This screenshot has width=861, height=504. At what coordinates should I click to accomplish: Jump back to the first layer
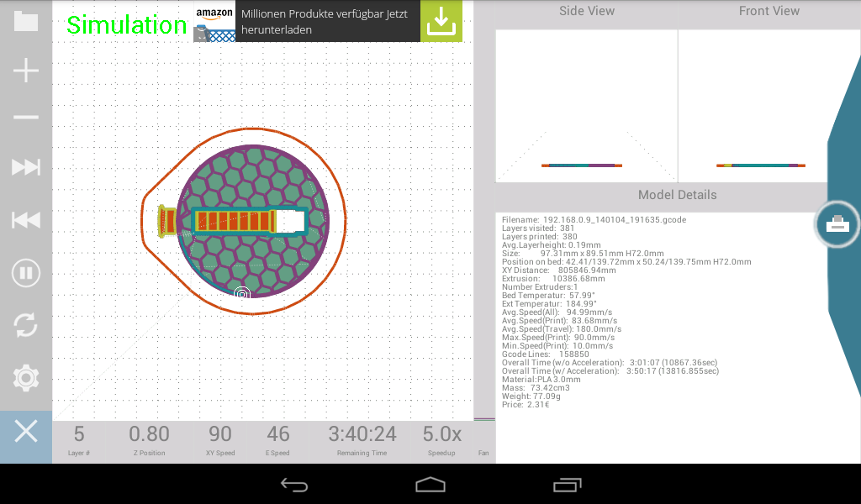click(x=26, y=220)
